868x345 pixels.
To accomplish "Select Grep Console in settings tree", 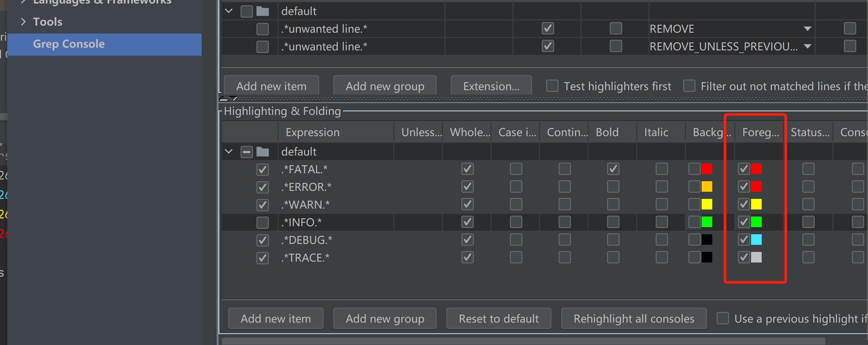I will click(x=69, y=44).
